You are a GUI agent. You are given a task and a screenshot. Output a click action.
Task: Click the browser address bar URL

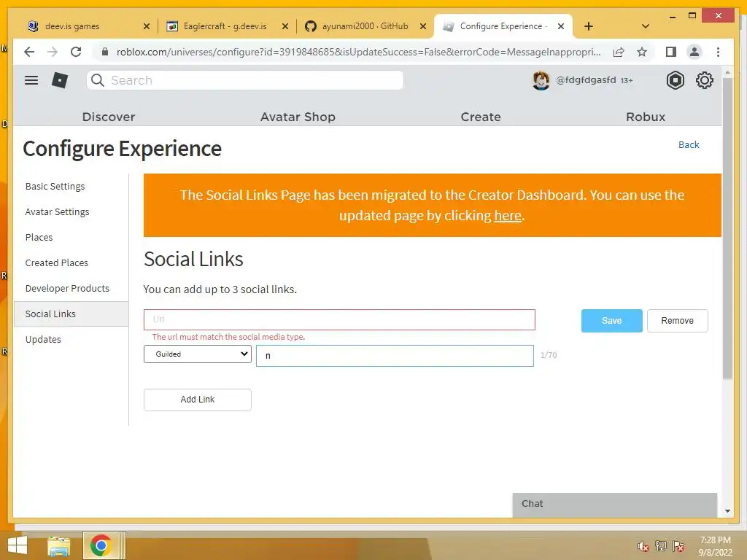coord(358,52)
